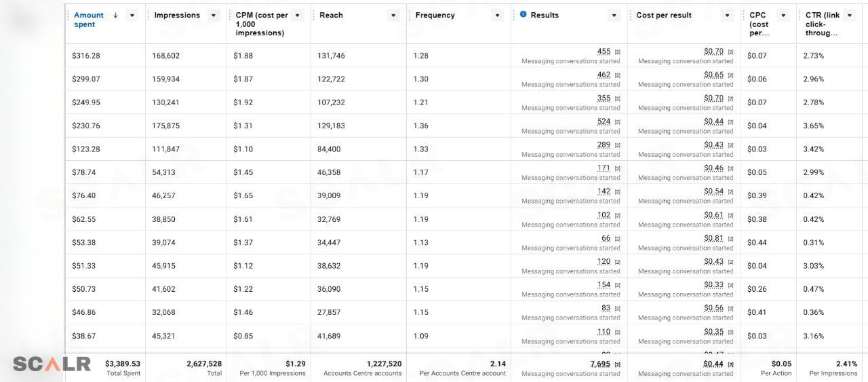Open the Reach column dropdown

[393, 15]
